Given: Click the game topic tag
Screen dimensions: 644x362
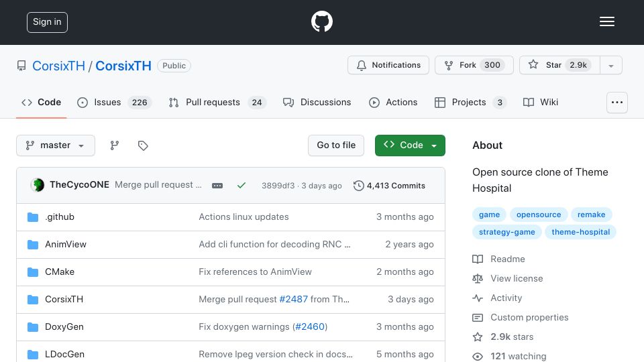Looking at the screenshot, I should point(489,215).
